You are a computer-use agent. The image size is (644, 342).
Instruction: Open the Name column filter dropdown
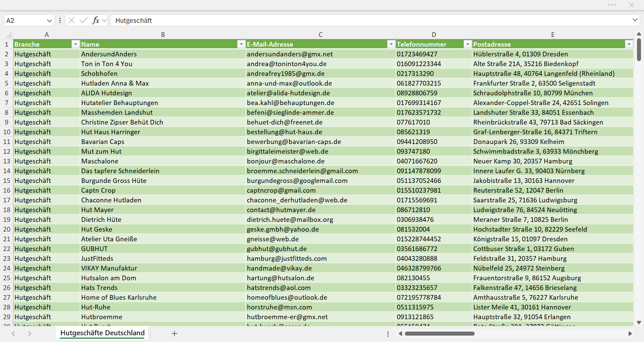click(241, 44)
